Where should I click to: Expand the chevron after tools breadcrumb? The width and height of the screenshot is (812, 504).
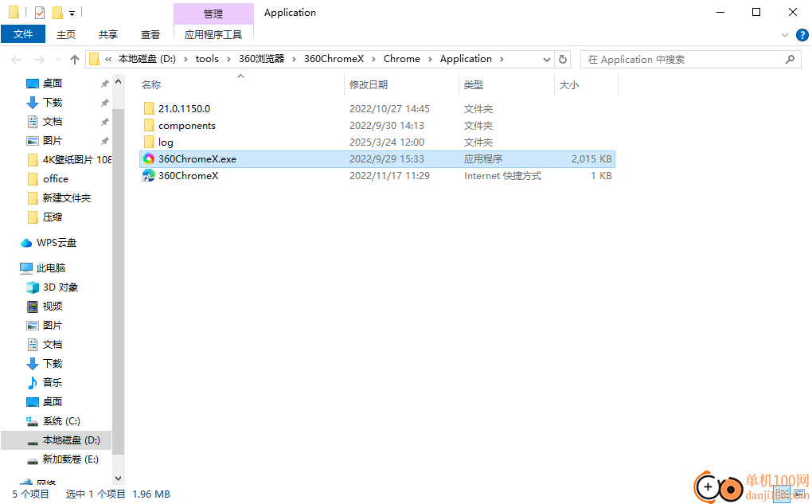point(228,59)
